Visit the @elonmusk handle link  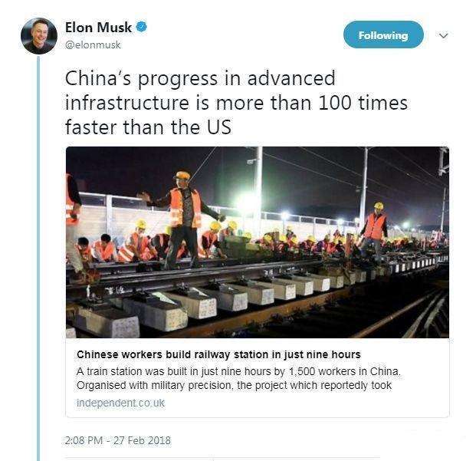click(93, 45)
